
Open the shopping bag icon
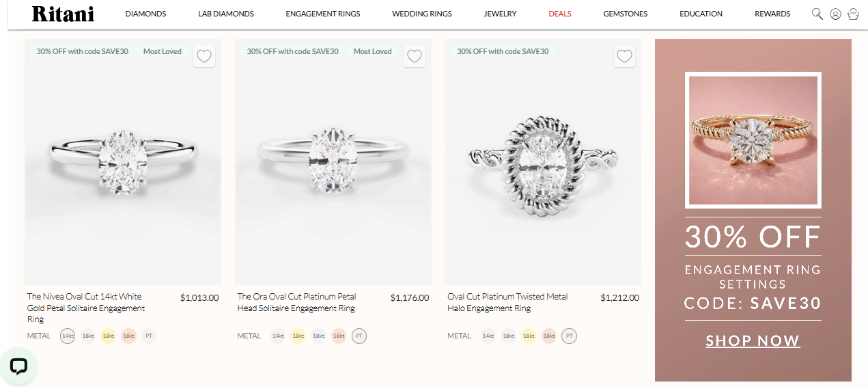pyautogui.click(x=853, y=14)
